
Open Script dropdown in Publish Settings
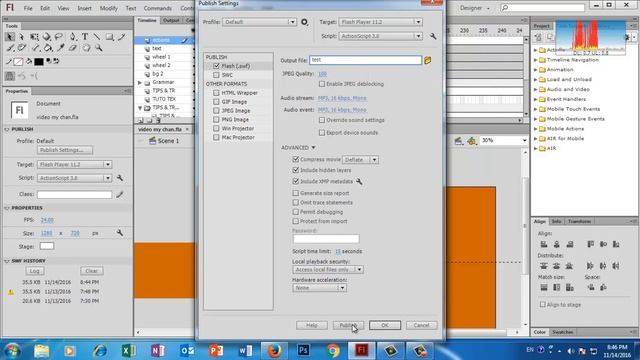point(380,36)
